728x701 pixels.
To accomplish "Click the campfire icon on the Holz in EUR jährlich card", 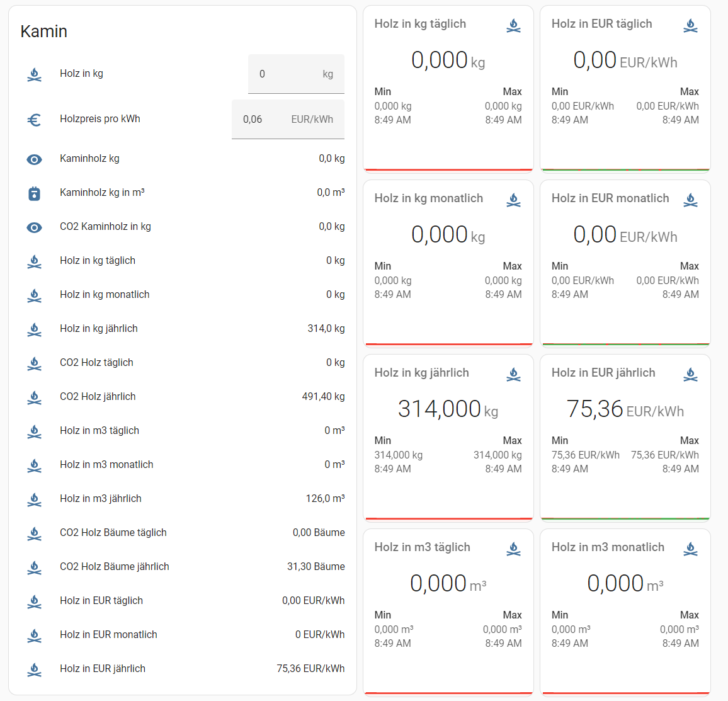I will [x=690, y=374].
